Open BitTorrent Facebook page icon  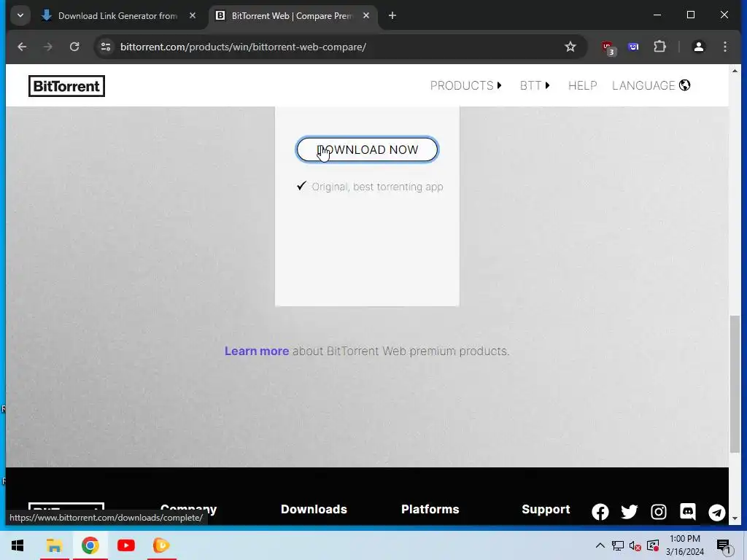[600, 512]
